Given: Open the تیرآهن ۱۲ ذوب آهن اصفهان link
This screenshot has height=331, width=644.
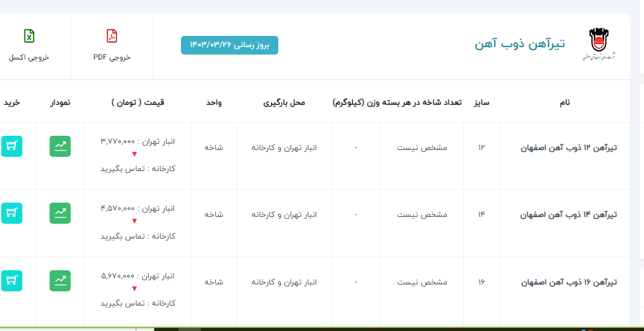Looking at the screenshot, I should coord(568,148).
